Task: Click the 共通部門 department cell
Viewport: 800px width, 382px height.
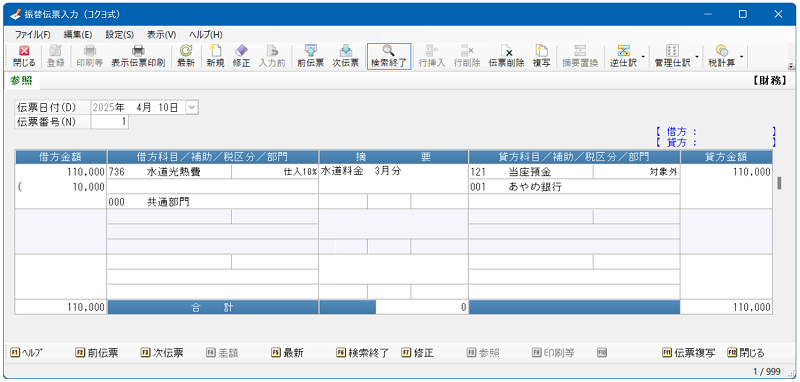Action: click(x=213, y=201)
